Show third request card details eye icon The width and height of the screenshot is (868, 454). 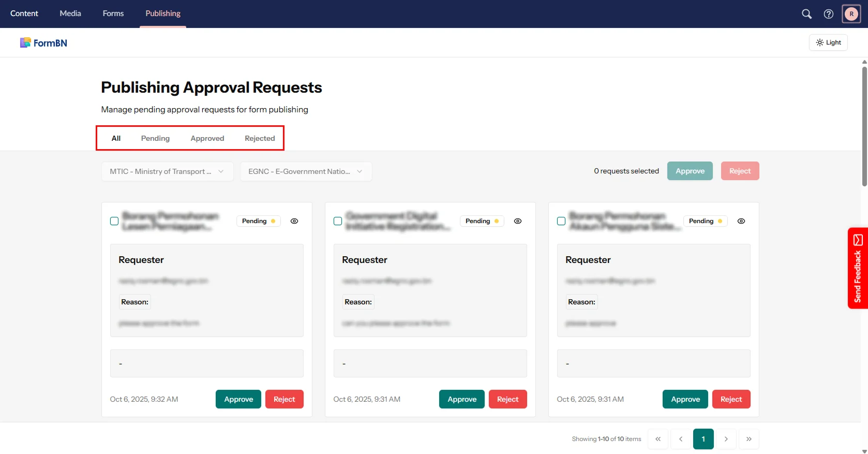click(741, 221)
